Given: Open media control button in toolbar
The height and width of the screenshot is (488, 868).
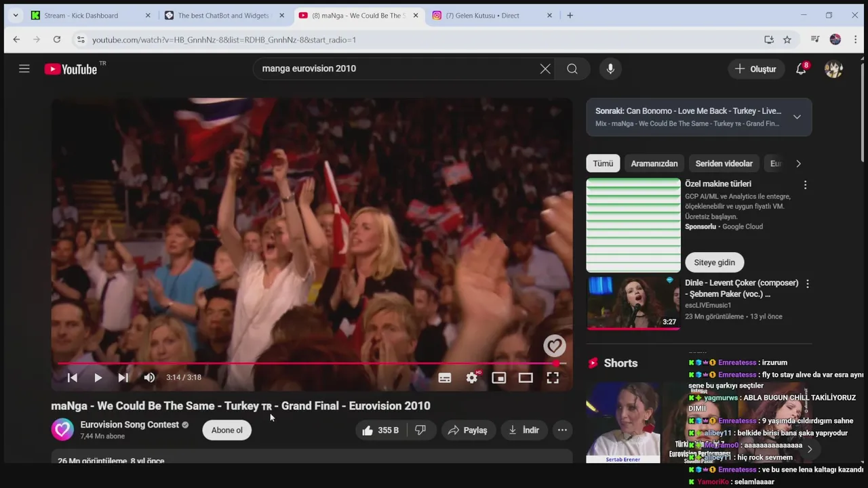Looking at the screenshot, I should coord(815,39).
